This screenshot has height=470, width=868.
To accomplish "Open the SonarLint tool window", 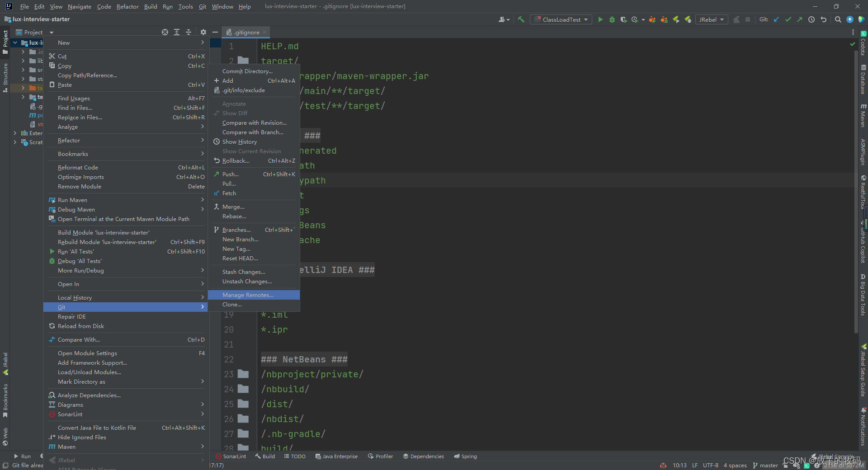I will pos(231,456).
